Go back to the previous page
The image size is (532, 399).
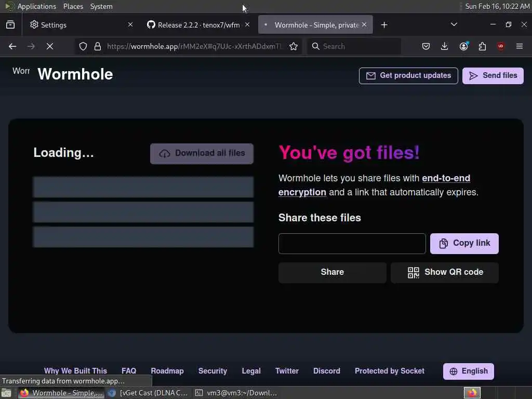click(12, 46)
